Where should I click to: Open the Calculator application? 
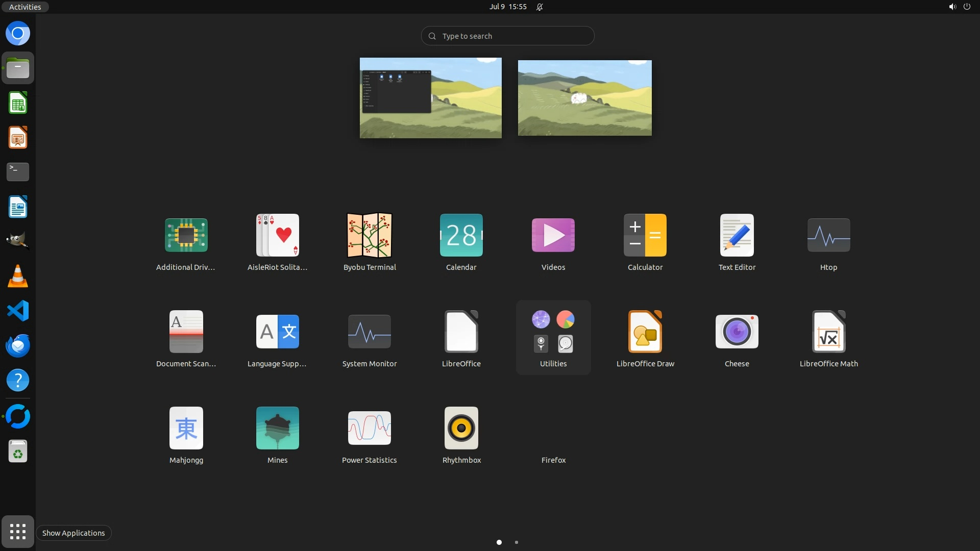(x=645, y=236)
